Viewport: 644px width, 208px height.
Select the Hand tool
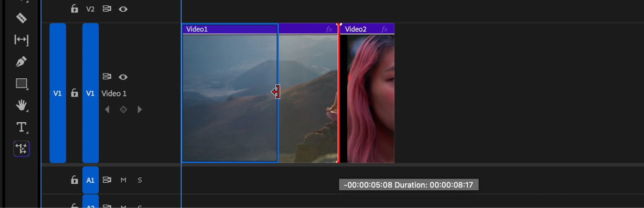click(x=21, y=105)
